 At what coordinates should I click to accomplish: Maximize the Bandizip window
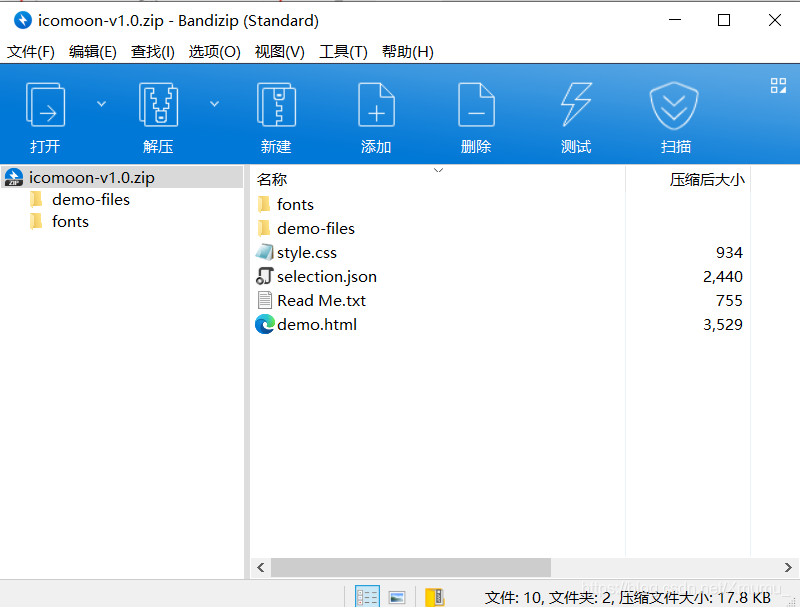tap(724, 20)
